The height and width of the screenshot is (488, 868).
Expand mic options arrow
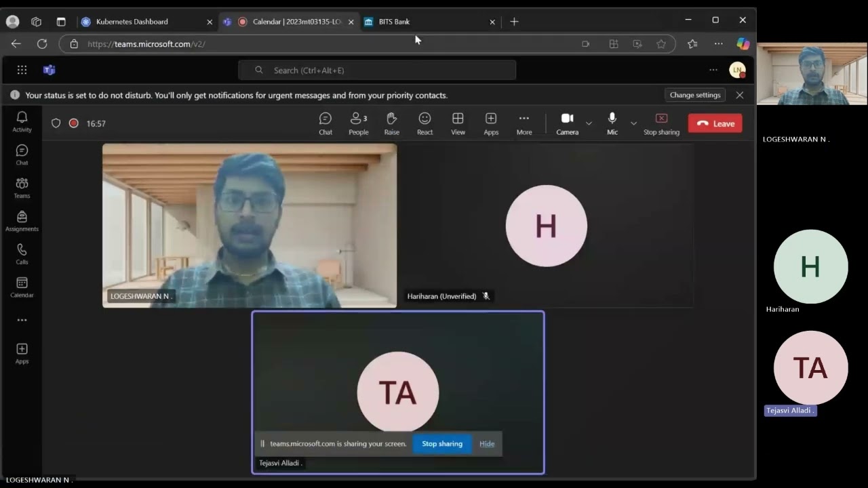pyautogui.click(x=633, y=123)
